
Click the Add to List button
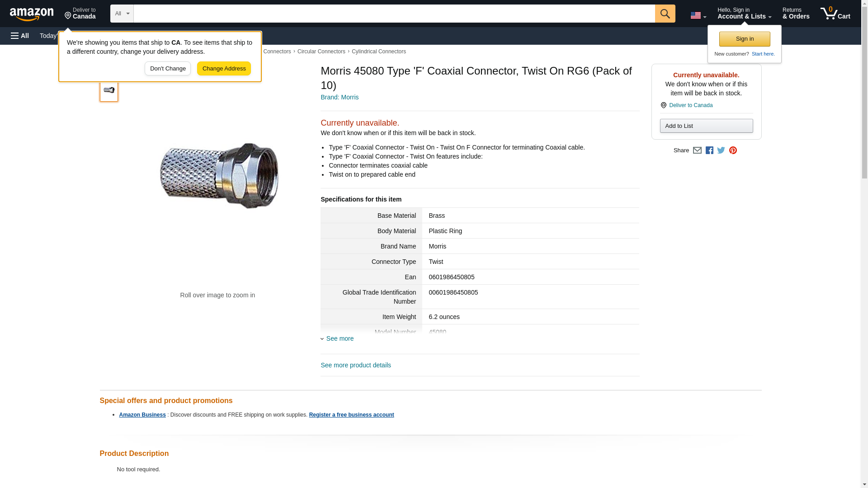(706, 126)
